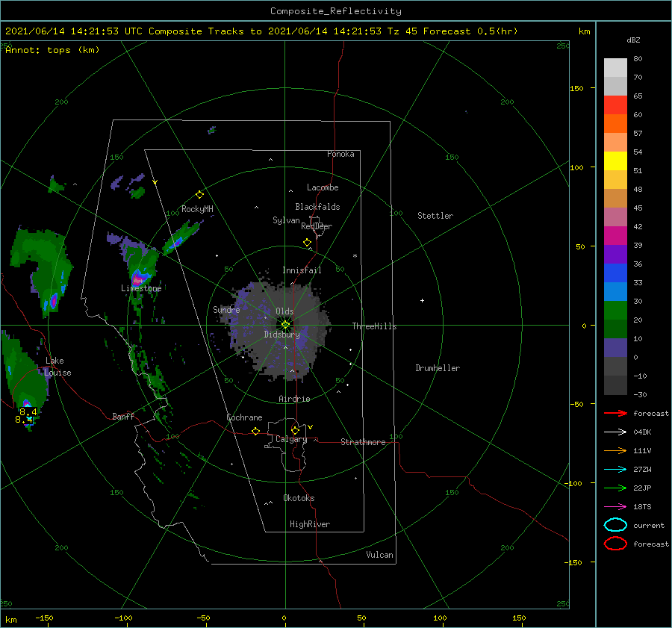Select the yellow diamond marker below RedDeer
Image resolution: width=672 pixels, height=628 pixels.
click(308, 243)
